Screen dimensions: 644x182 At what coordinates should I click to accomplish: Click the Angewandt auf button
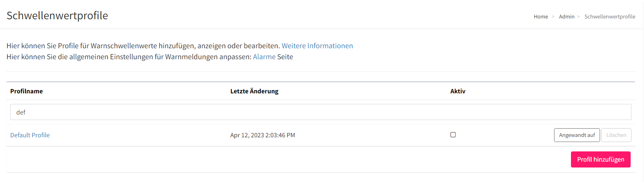tap(577, 135)
